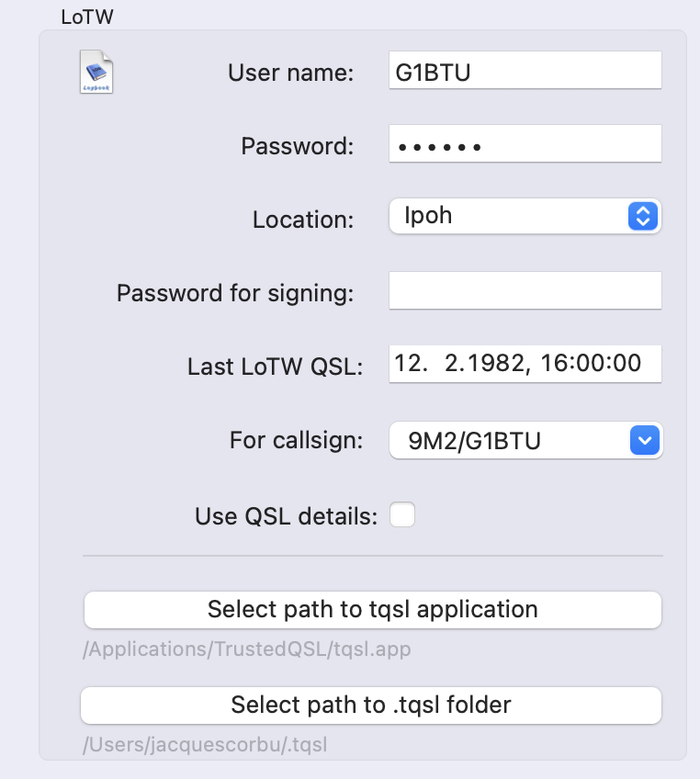Viewport: 700px width, 779px height.
Task: Click the /Applications/TrustedQSL/tqsl.app path text
Action: pos(247,649)
